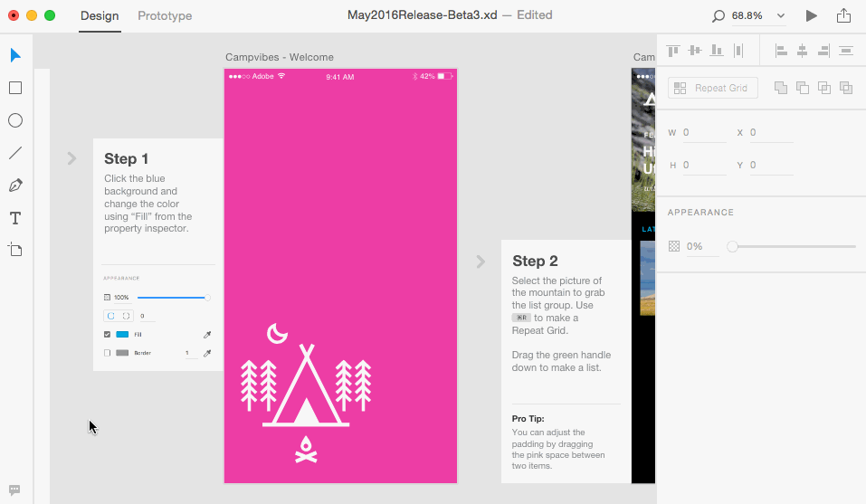
Task: Select the Rectangle tool
Action: pos(15,88)
